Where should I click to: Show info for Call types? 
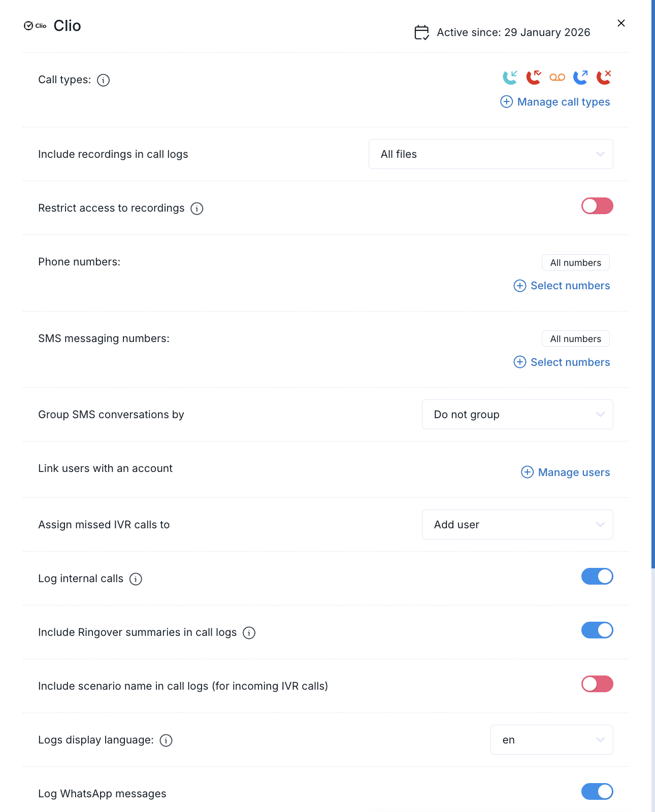[x=103, y=80]
